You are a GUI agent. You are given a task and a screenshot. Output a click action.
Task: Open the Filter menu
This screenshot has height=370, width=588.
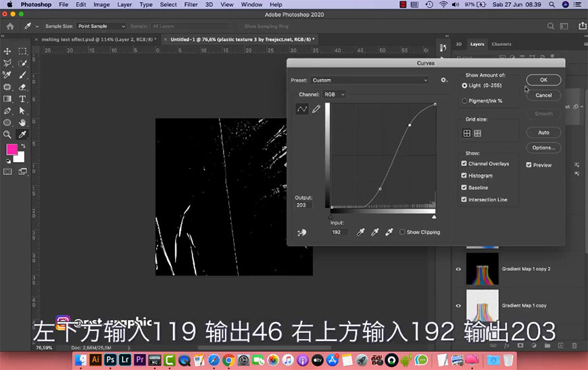191,5
